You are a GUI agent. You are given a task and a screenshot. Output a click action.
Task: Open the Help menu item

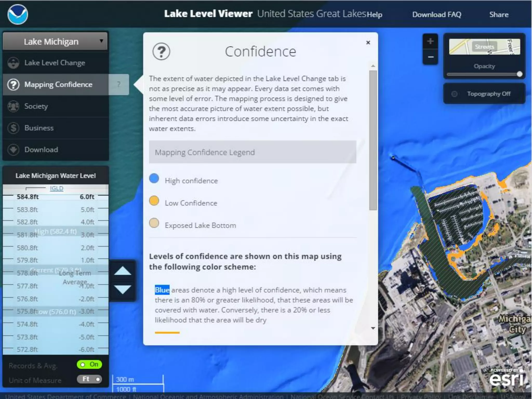tap(374, 15)
